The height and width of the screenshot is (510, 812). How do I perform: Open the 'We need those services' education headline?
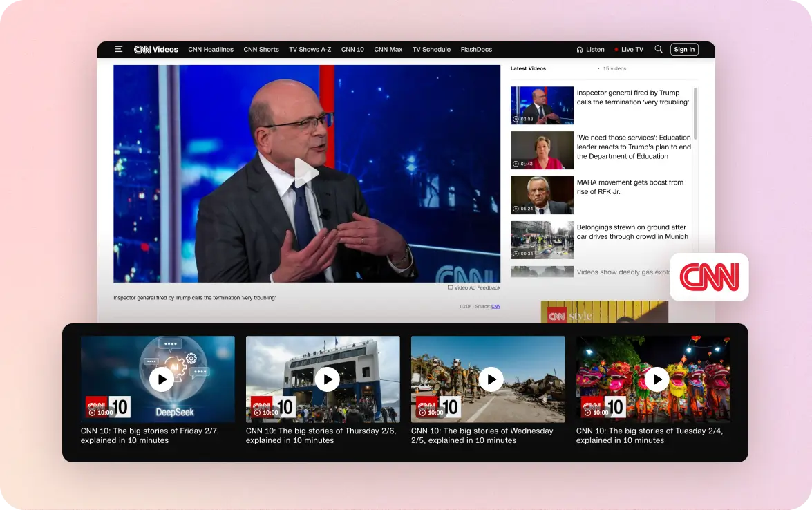point(634,147)
